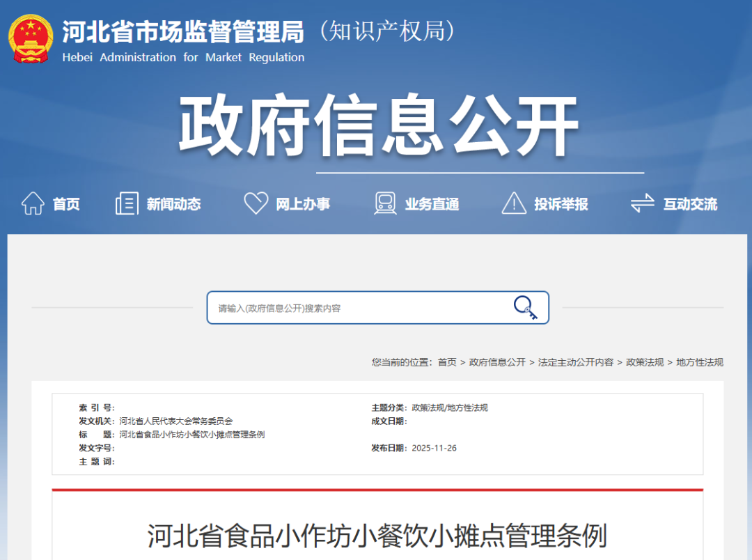Click the warning triangle complaints icon
The height and width of the screenshot is (560, 752).
tap(514, 203)
